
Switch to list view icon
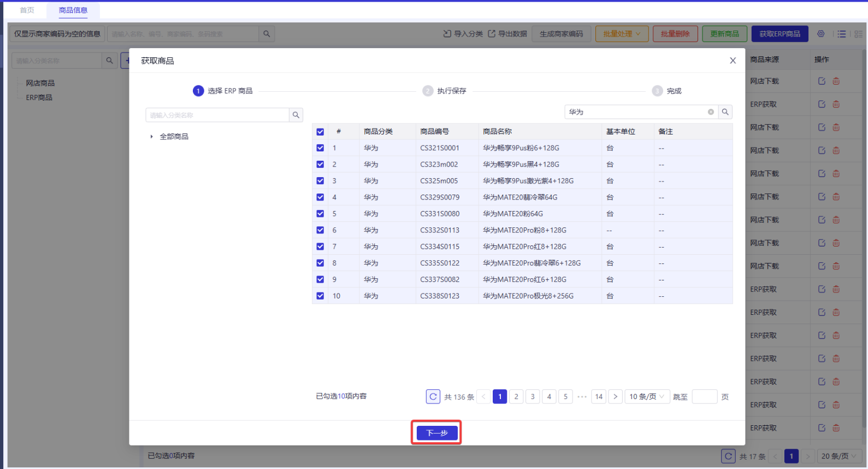[841, 34]
